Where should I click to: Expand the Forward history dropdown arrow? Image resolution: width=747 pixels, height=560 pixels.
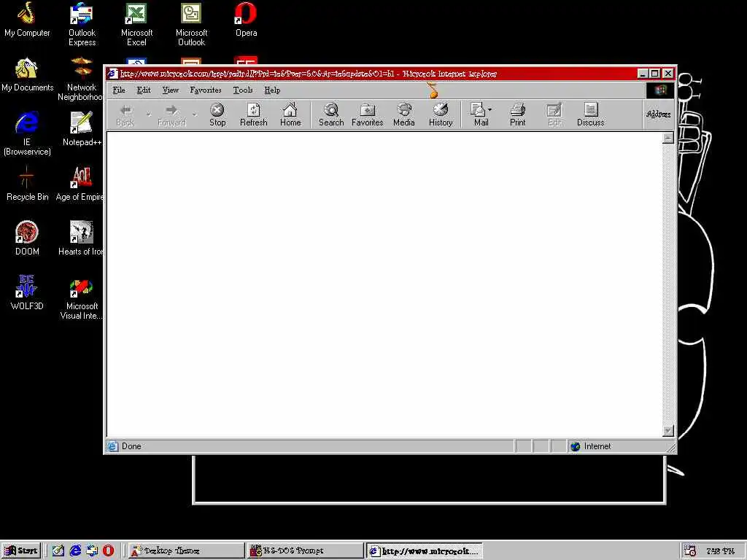pos(194,114)
